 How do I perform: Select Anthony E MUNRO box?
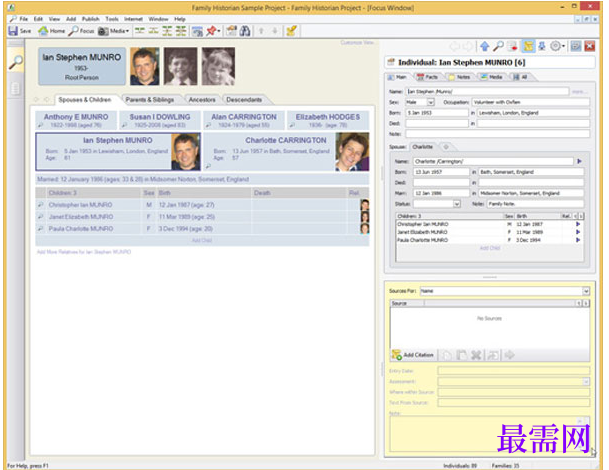[x=76, y=120]
